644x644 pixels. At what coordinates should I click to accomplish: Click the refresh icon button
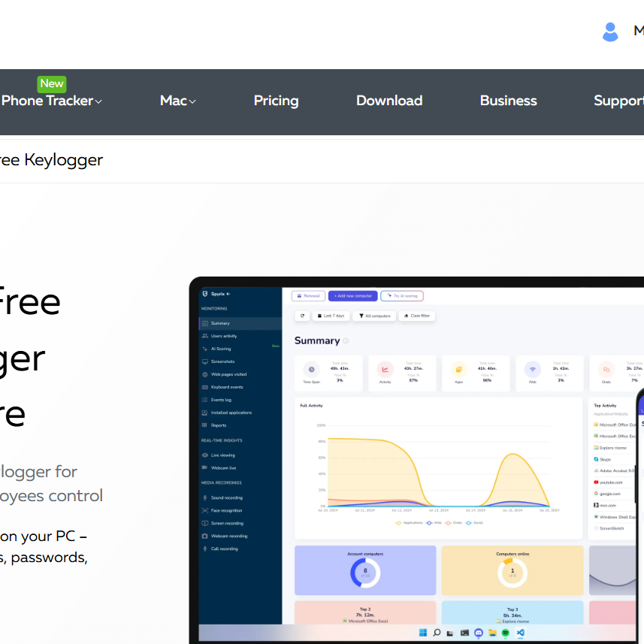pyautogui.click(x=302, y=316)
